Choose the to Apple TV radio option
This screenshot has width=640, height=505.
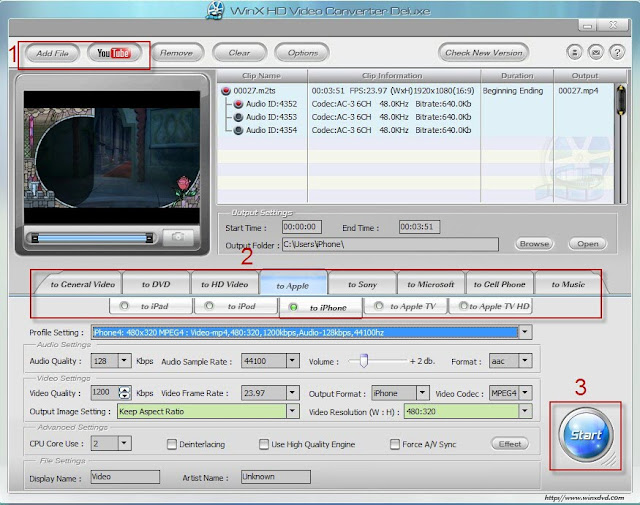coord(379,306)
